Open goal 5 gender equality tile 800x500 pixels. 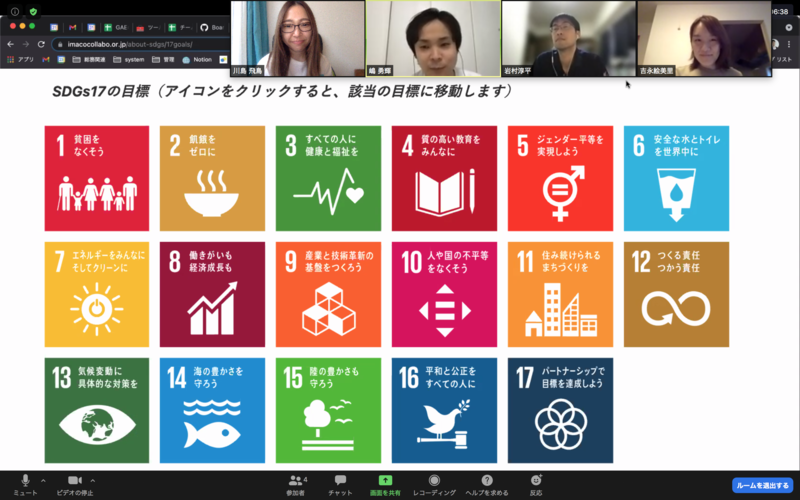(x=560, y=179)
